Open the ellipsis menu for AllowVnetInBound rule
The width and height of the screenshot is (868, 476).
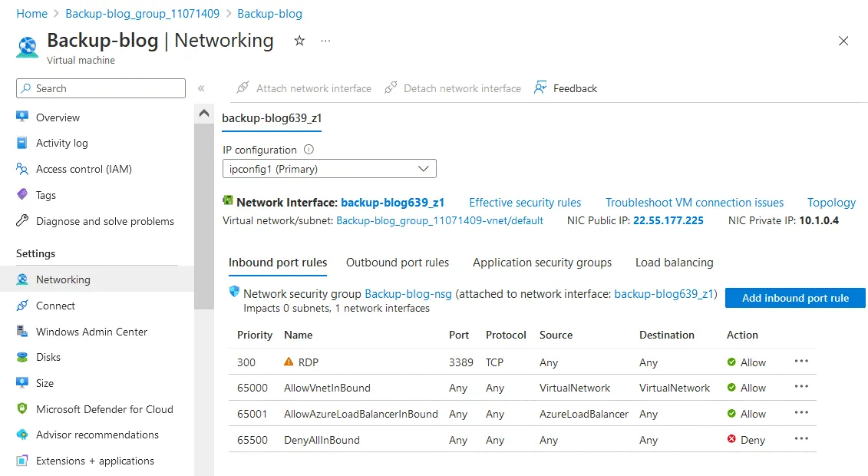tap(801, 386)
